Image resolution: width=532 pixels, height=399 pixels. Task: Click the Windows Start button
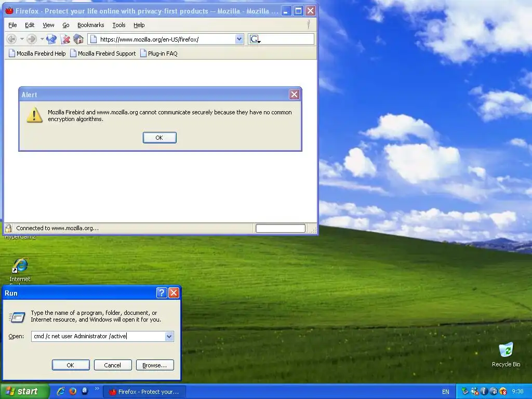(x=24, y=392)
